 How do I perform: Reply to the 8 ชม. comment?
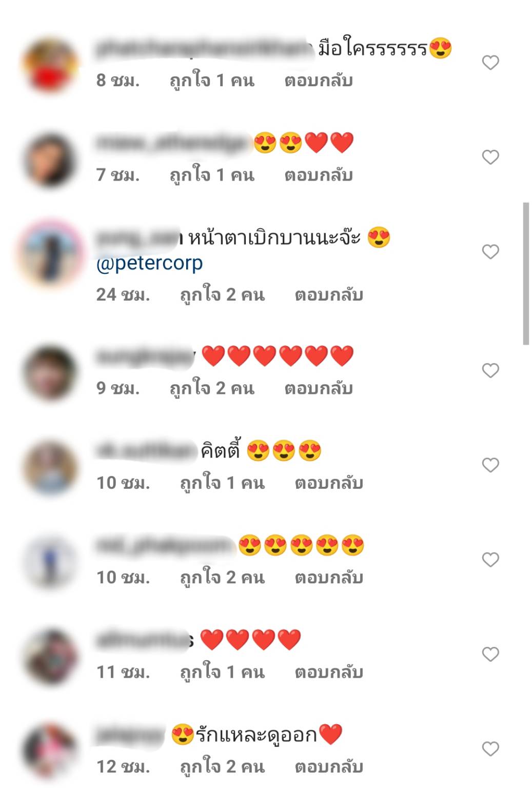319,81
